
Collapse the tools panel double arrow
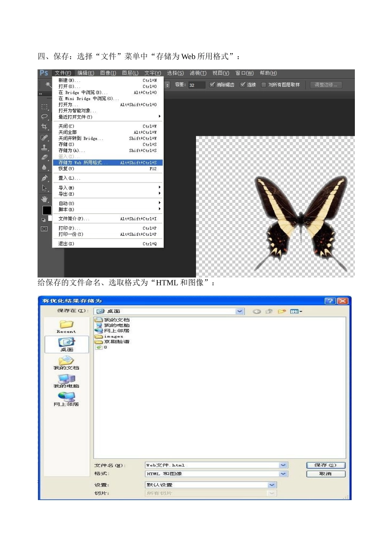click(40, 94)
